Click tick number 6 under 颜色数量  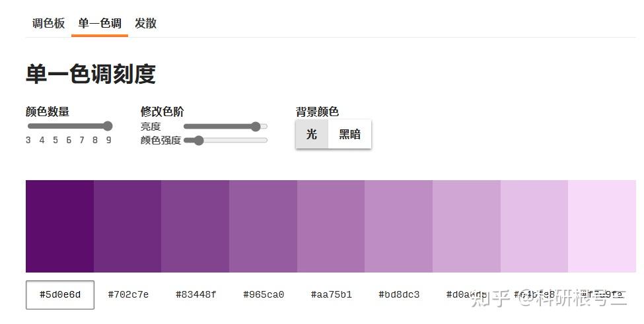click(x=69, y=140)
